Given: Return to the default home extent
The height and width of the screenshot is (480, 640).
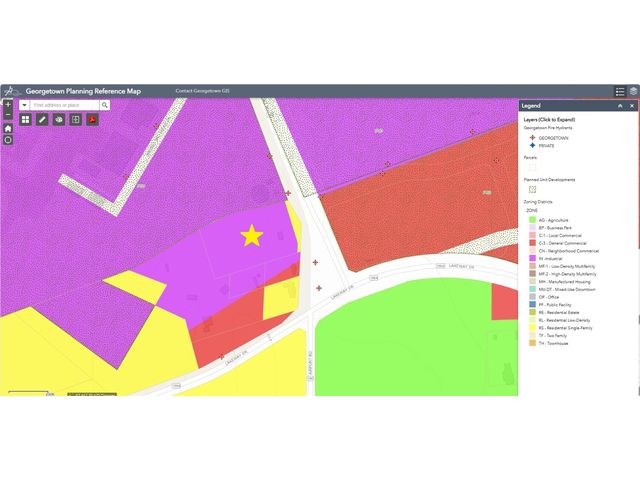Looking at the screenshot, I should 8,128.
